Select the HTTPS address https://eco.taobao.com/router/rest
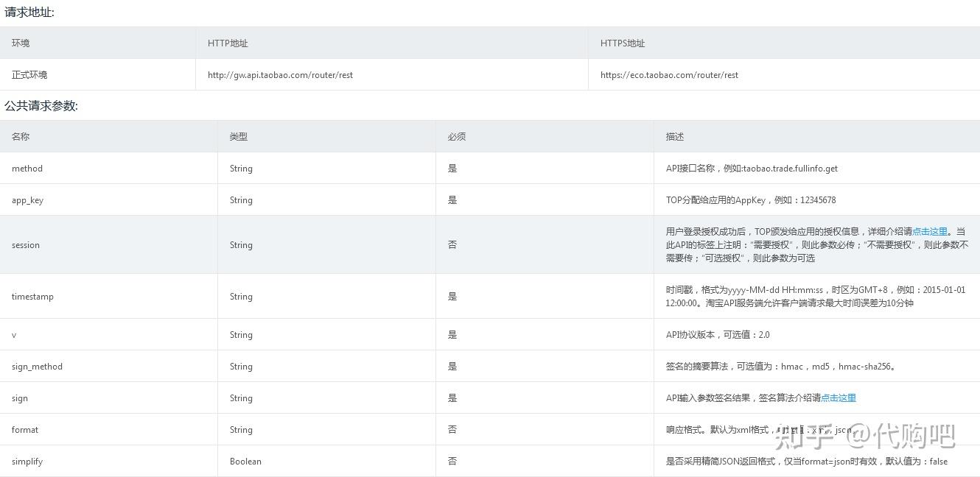 click(x=669, y=74)
